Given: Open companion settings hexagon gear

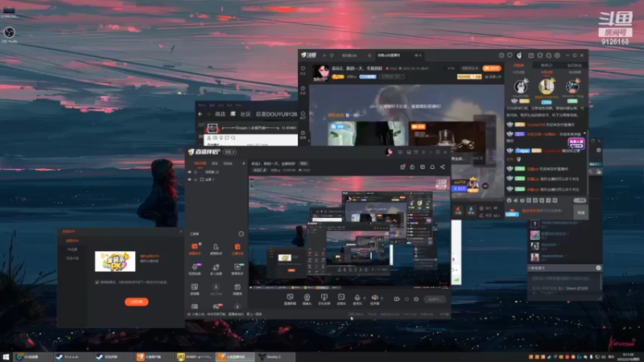Looking at the screenshot, I should pyautogui.click(x=416, y=299).
